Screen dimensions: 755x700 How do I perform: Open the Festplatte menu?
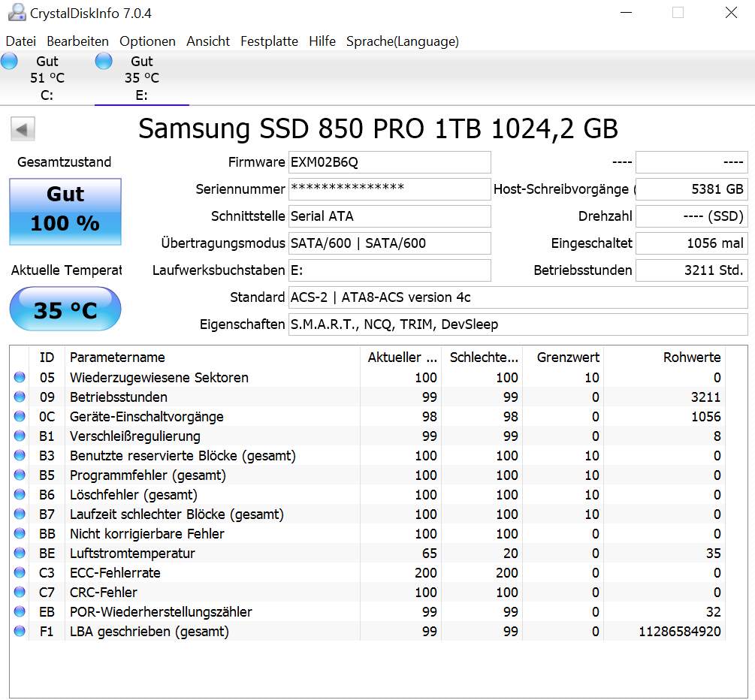point(269,41)
